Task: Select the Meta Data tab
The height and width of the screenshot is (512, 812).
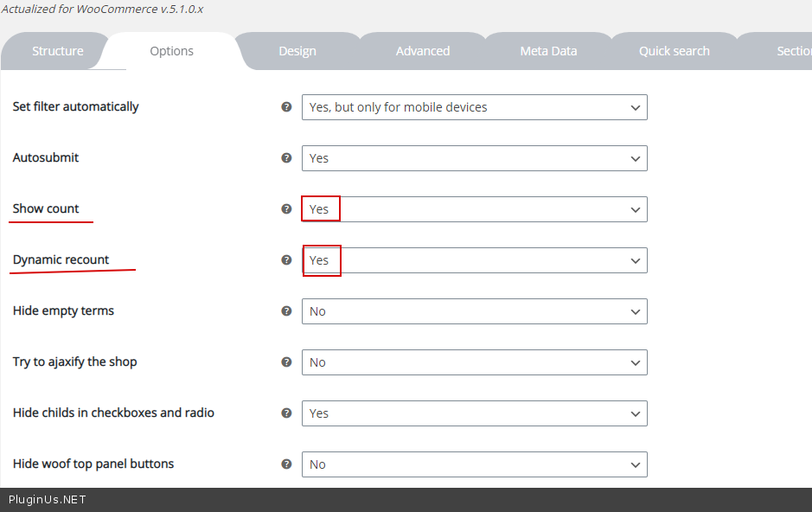Action: pyautogui.click(x=548, y=51)
